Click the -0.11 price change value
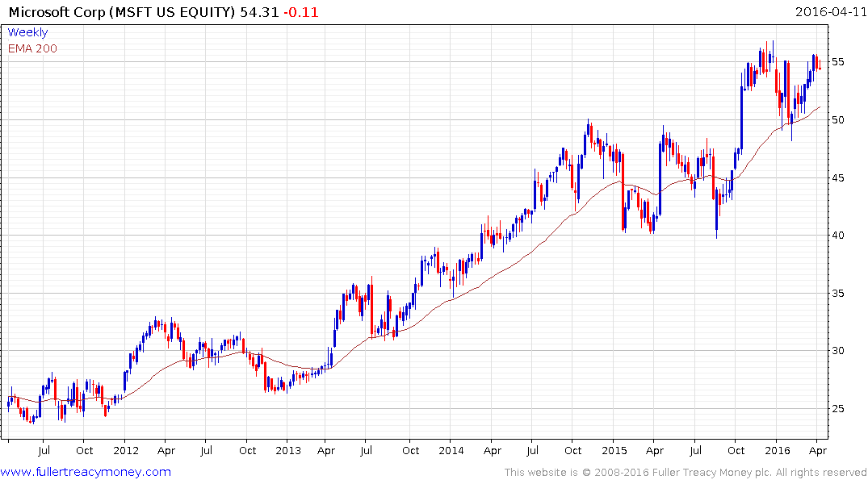Screen dimensions: 868x484 (x=301, y=12)
